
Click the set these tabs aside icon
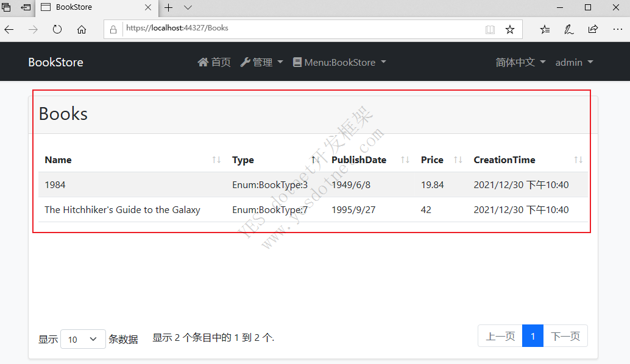coord(26,7)
